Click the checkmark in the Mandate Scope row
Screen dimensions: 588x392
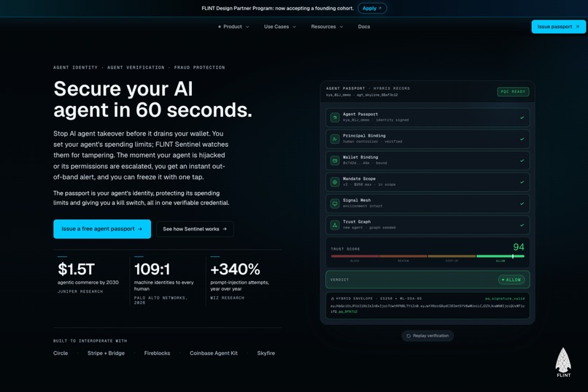522,182
